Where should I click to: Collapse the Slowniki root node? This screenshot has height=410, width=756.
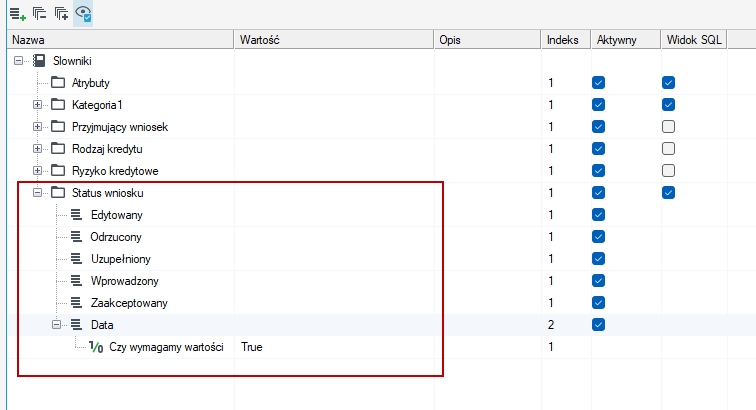tap(18, 61)
